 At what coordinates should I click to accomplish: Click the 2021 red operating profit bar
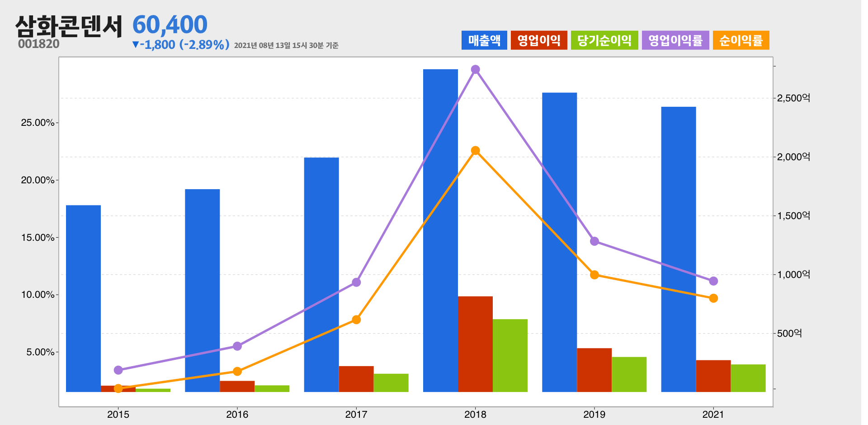[x=713, y=376]
